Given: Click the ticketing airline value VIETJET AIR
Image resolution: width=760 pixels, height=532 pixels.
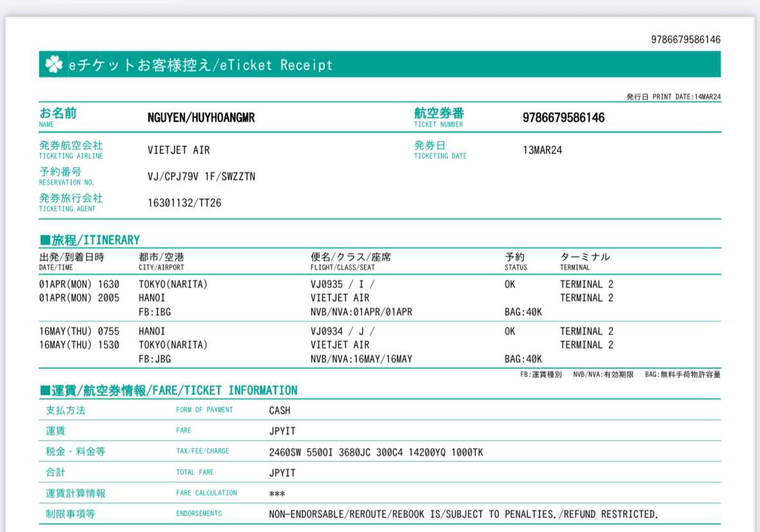Looking at the screenshot, I should pyautogui.click(x=179, y=150).
